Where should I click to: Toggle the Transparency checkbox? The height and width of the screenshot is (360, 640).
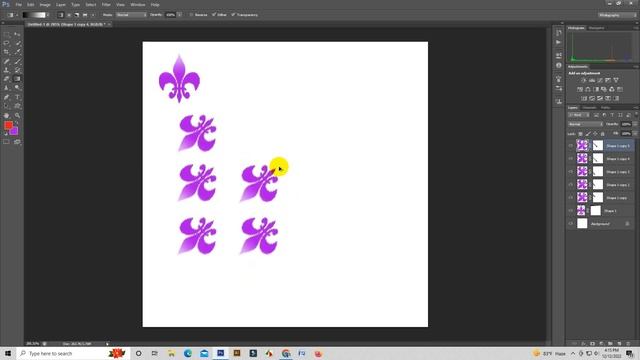[233, 15]
